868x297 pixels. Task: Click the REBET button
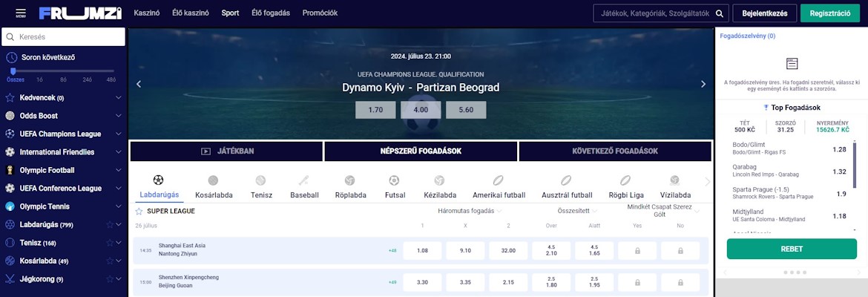point(792,249)
